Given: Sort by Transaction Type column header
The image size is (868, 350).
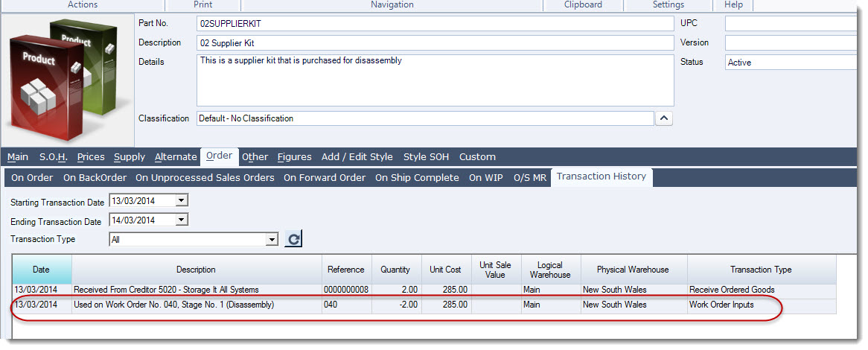Looking at the screenshot, I should click(761, 270).
